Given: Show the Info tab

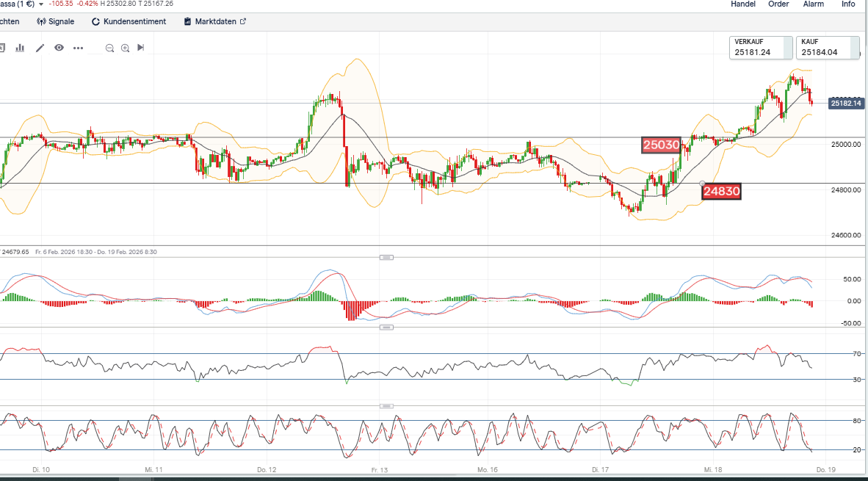Looking at the screenshot, I should (x=848, y=4).
